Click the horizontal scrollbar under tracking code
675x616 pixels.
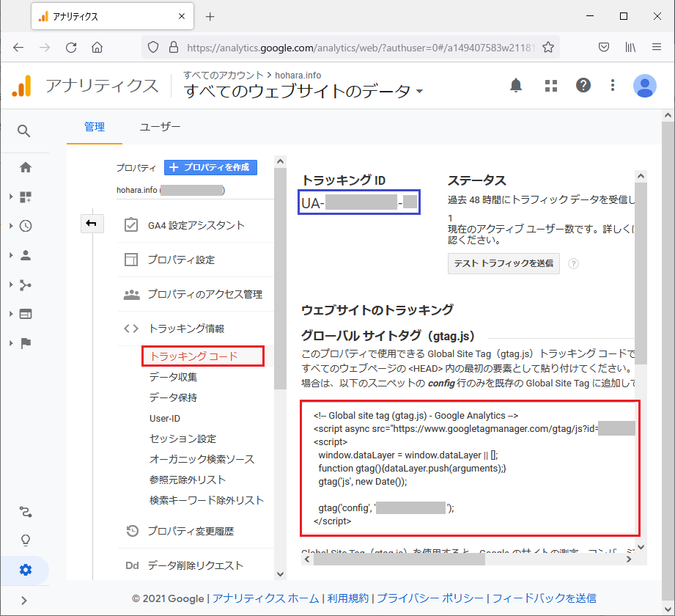pos(399,560)
